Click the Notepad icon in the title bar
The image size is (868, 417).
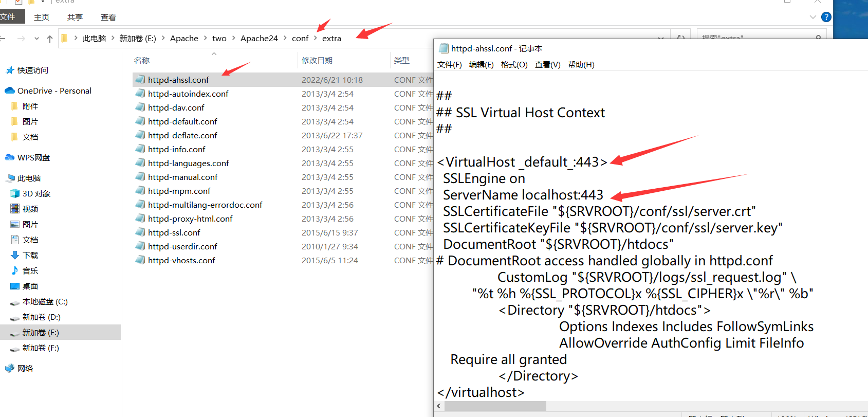coord(444,48)
